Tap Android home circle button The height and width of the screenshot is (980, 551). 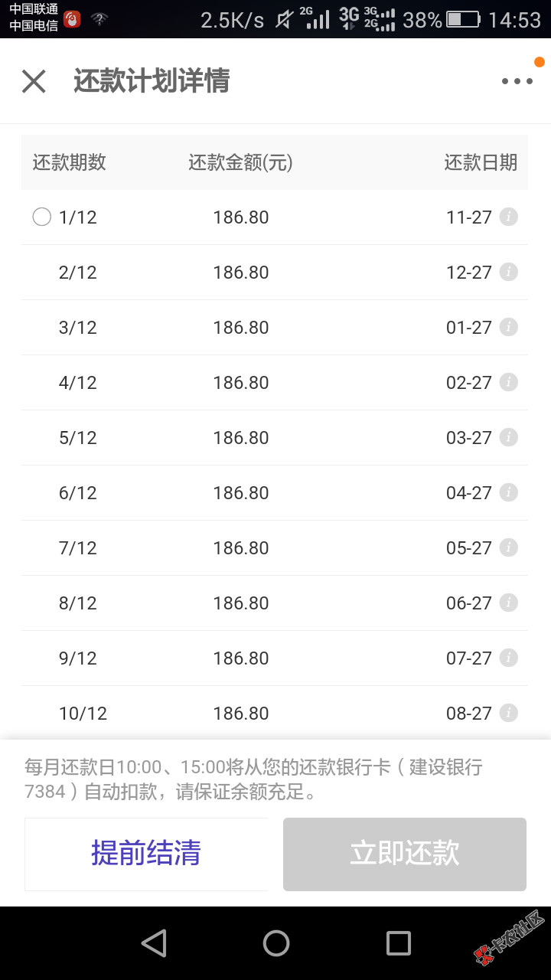click(276, 943)
